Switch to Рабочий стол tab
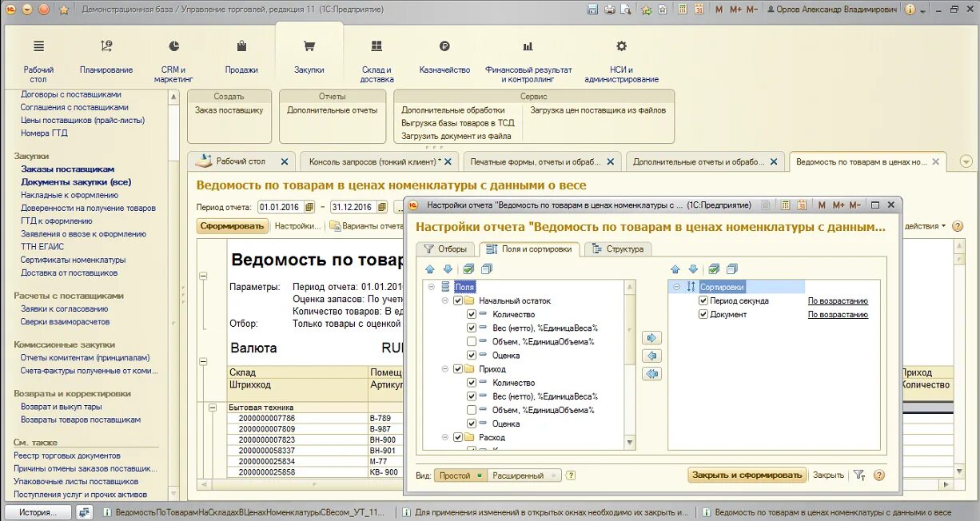The image size is (980, 521). [241, 161]
